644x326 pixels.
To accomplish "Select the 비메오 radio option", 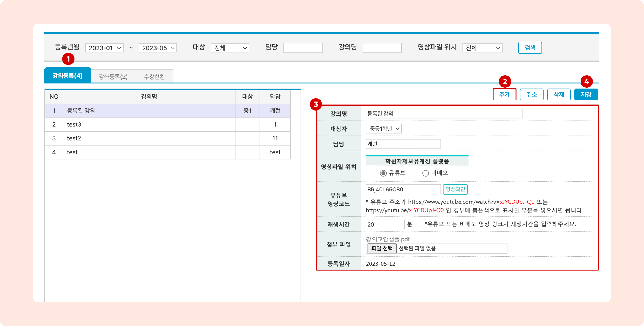I will pos(426,173).
